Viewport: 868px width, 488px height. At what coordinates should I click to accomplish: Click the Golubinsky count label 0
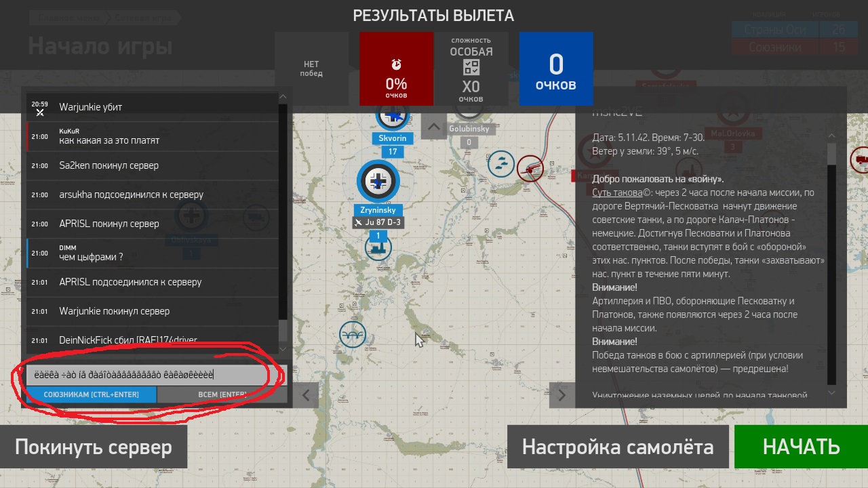pos(469,143)
